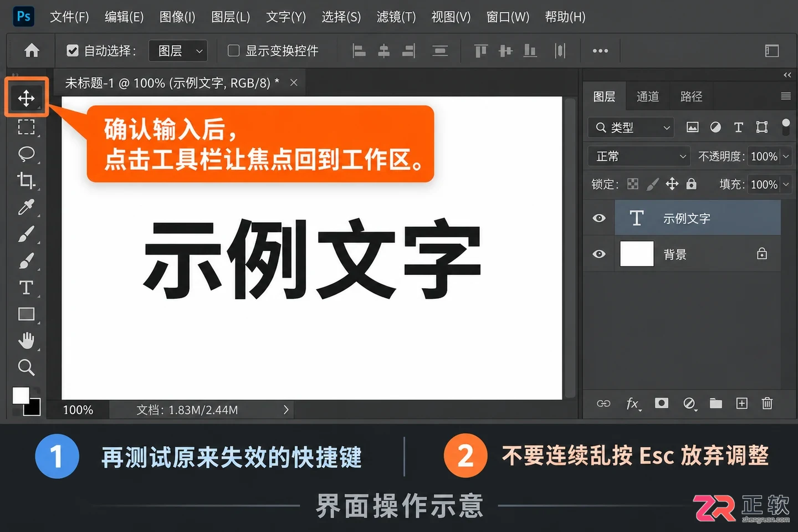
Task: Select the Eyedropper tool
Action: click(26, 207)
